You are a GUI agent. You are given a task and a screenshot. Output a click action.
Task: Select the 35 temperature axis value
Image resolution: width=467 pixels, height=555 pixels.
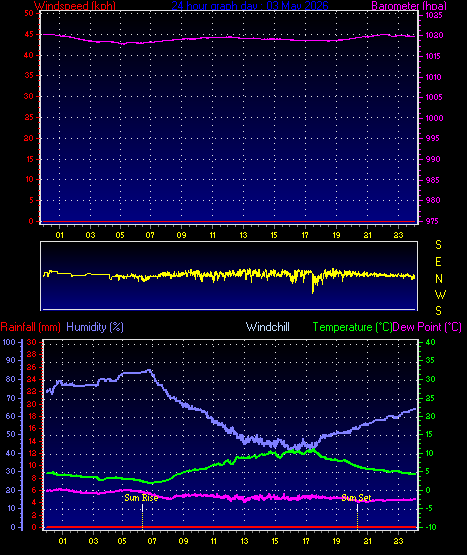click(x=431, y=360)
